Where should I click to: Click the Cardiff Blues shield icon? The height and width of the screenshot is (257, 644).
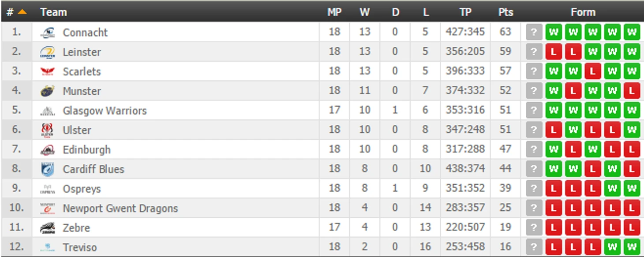tap(48, 169)
